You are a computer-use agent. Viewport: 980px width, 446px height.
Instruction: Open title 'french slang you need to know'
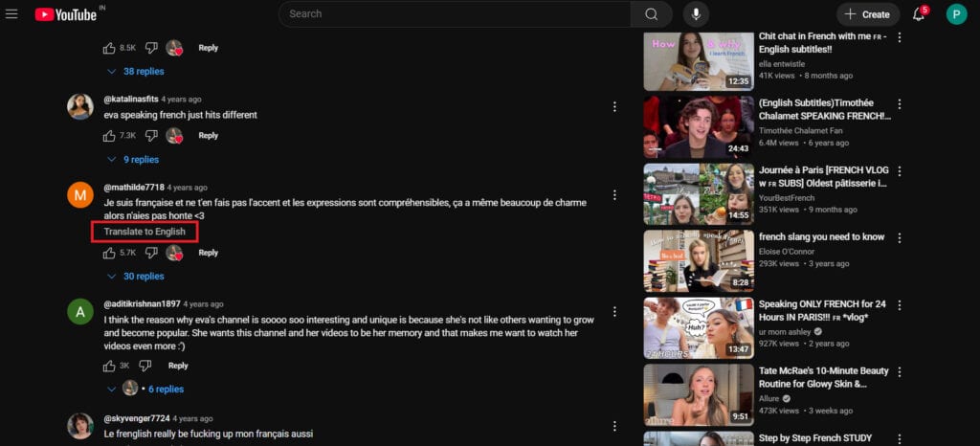(x=821, y=237)
